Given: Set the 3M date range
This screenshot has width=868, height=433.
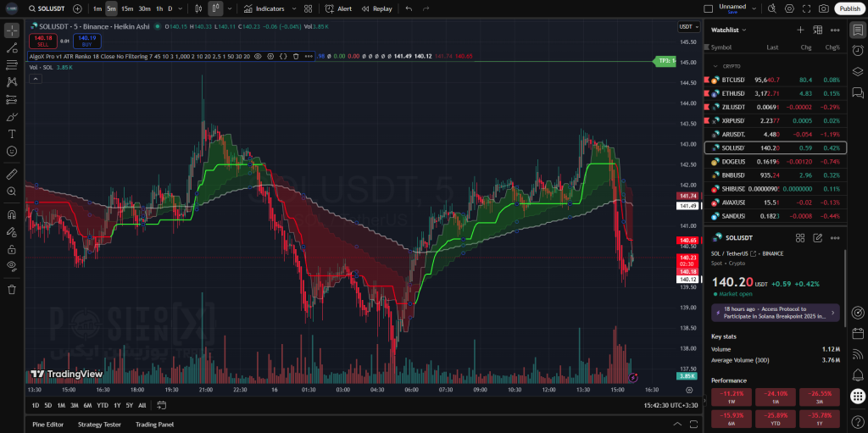Looking at the screenshot, I should (75, 405).
